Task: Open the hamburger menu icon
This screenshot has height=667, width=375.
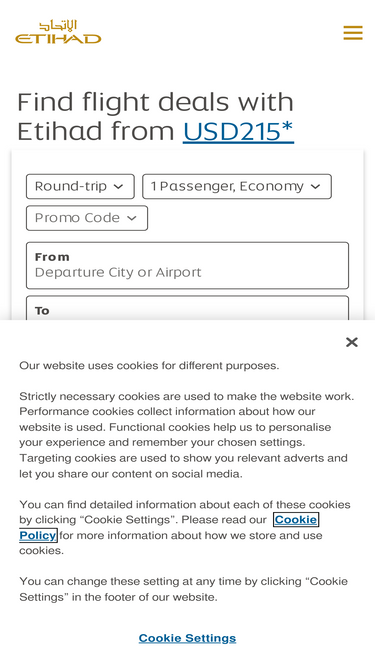Action: 353,33
